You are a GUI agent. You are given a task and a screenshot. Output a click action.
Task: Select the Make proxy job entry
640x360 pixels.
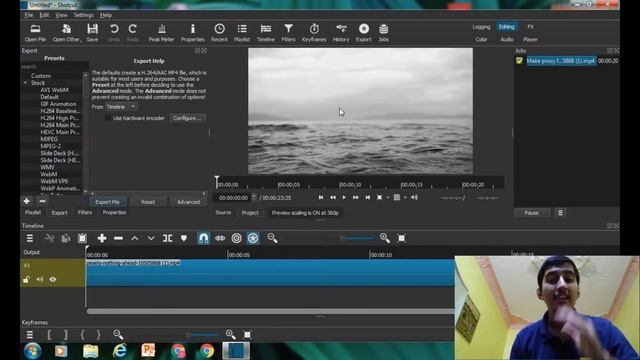pos(561,61)
